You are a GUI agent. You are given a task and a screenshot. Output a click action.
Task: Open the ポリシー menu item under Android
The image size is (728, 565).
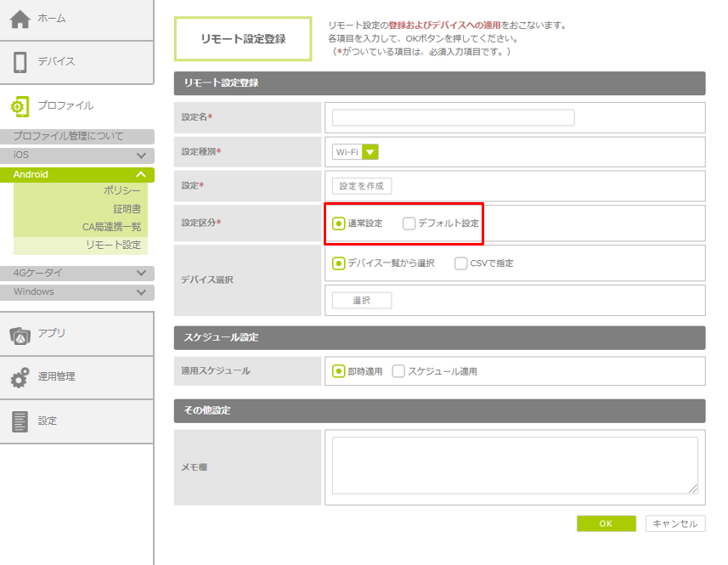(121, 190)
